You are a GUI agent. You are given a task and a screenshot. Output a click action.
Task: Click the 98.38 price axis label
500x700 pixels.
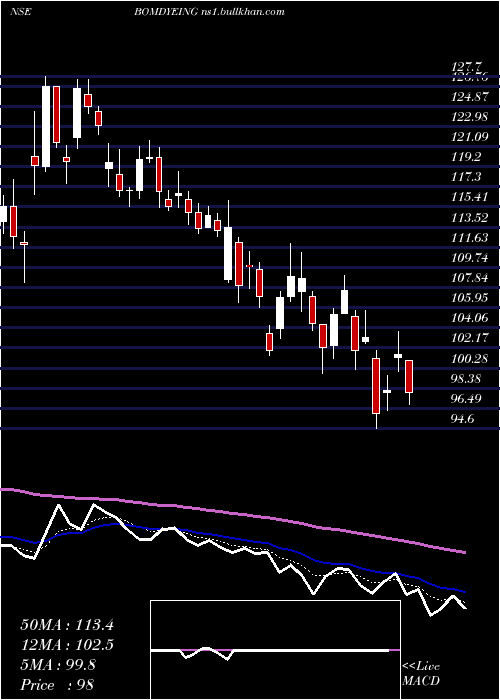467,379
